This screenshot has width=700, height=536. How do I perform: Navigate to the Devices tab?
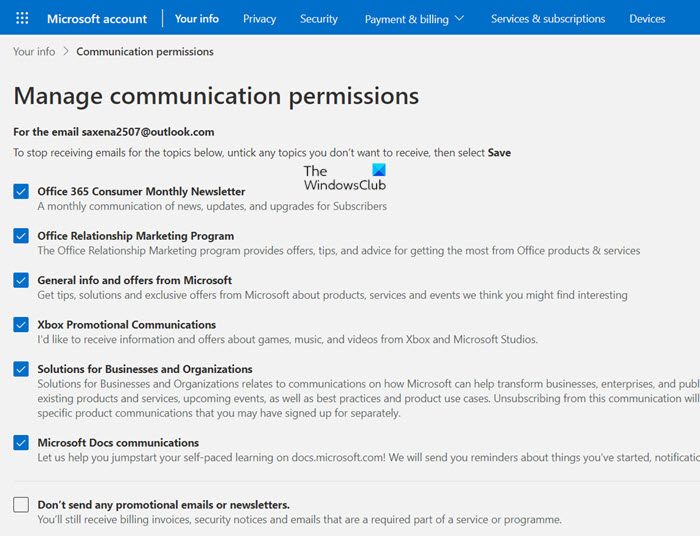pyautogui.click(x=647, y=18)
